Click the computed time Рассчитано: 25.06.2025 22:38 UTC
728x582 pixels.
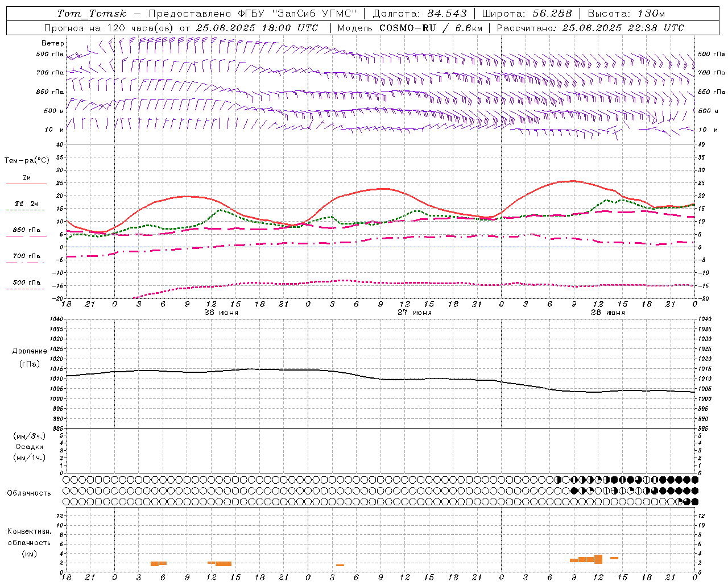tap(590, 28)
